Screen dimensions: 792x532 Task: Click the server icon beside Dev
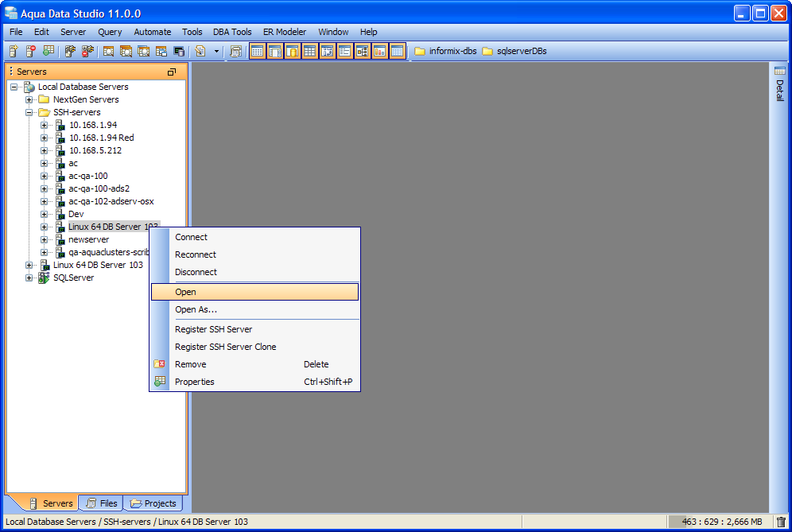click(x=60, y=214)
